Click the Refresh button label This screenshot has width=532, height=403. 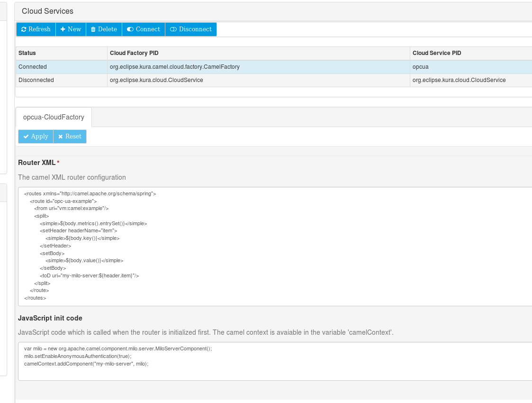(39, 29)
